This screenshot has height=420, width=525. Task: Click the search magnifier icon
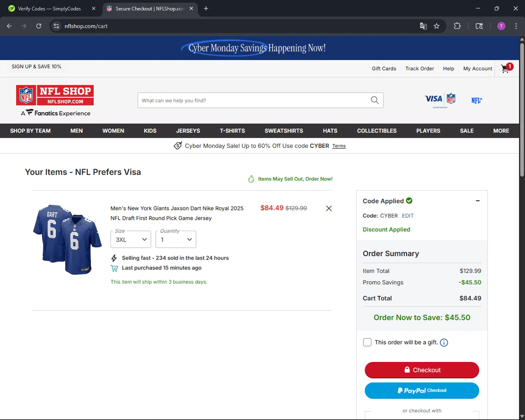click(x=374, y=100)
